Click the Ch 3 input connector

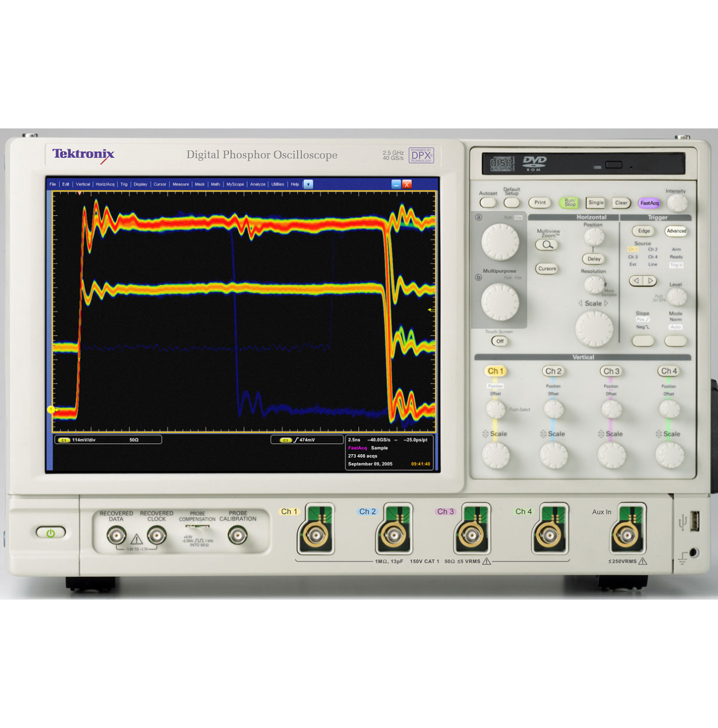pos(471,535)
